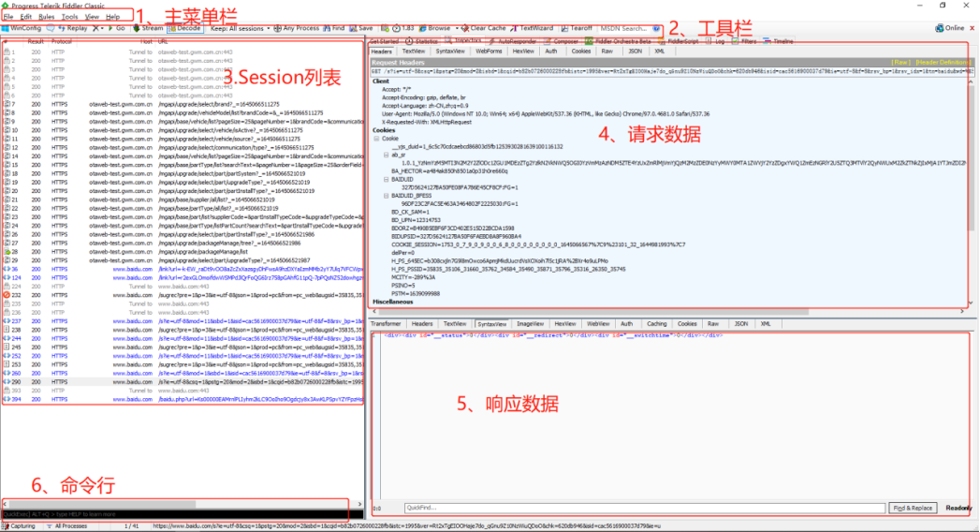Image resolution: width=980 pixels, height=532 pixels.
Task: Click the [Header Definitions] link
Action: pos(943,63)
